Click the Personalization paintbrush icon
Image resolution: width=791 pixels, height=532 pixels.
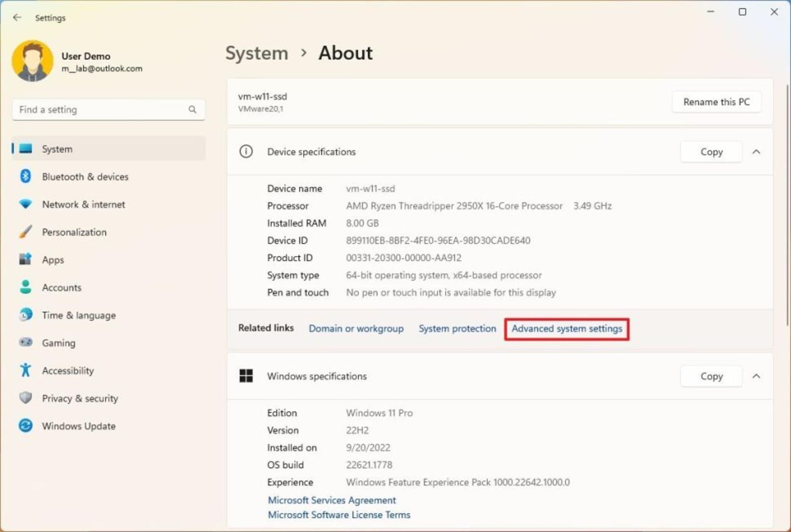tap(26, 232)
